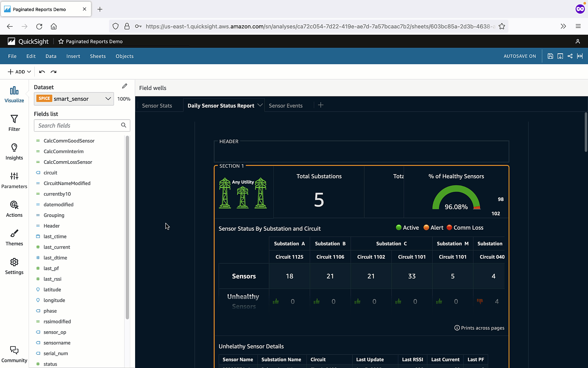
Task: Open the ADD dropdown menu
Action: click(19, 72)
